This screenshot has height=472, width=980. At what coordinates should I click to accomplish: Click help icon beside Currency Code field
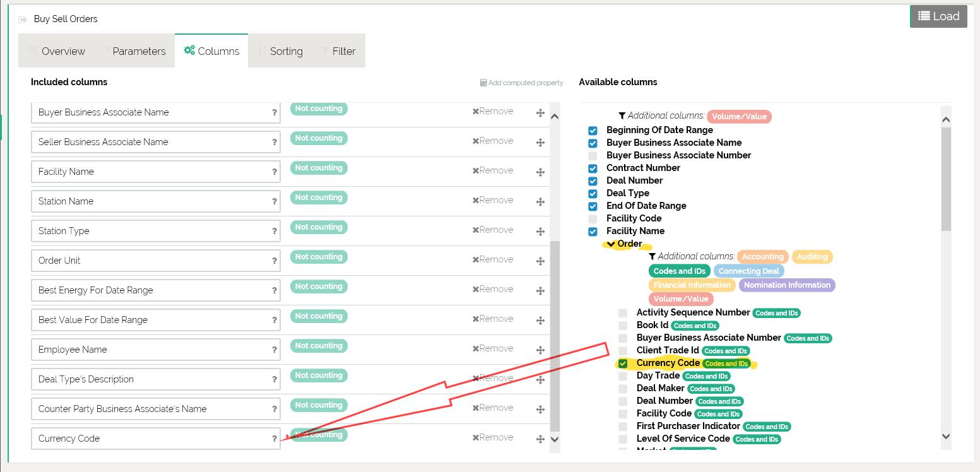click(x=274, y=439)
